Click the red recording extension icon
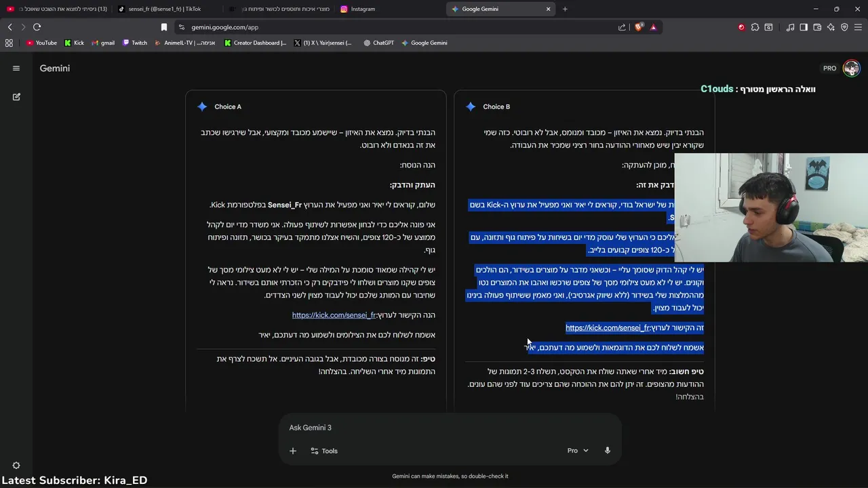This screenshot has width=868, height=488. pyautogui.click(x=741, y=27)
